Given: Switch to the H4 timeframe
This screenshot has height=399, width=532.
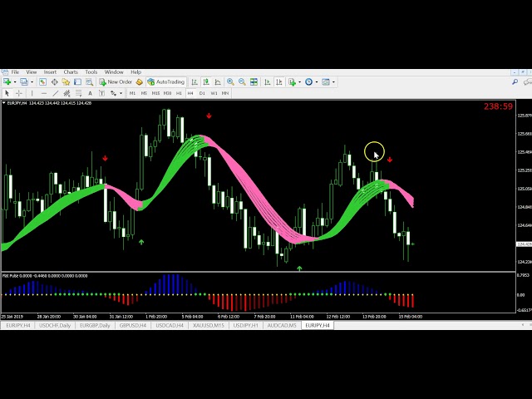Looking at the screenshot, I should (190, 93).
